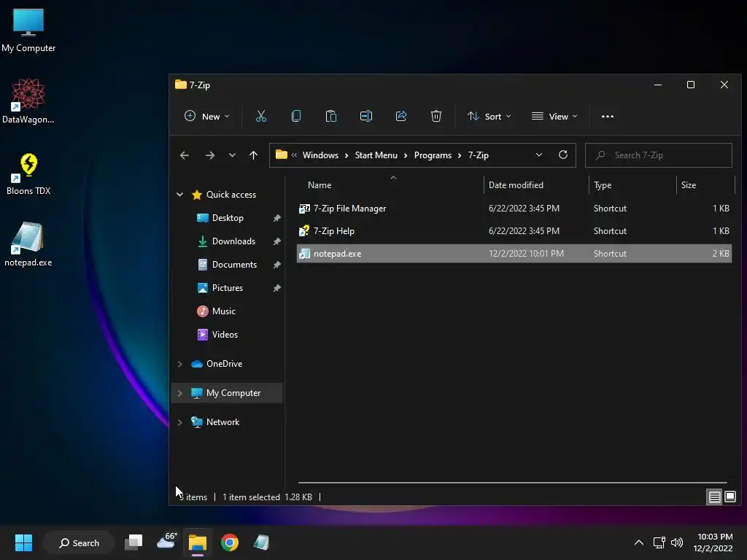
Task: Expand the Network tree node
Action: coord(179,422)
